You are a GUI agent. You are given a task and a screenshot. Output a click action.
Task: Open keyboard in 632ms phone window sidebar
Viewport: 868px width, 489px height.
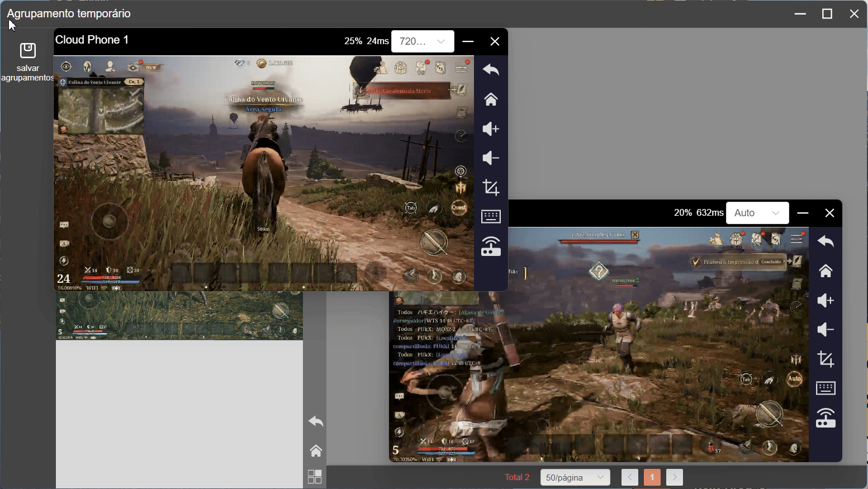(x=826, y=388)
